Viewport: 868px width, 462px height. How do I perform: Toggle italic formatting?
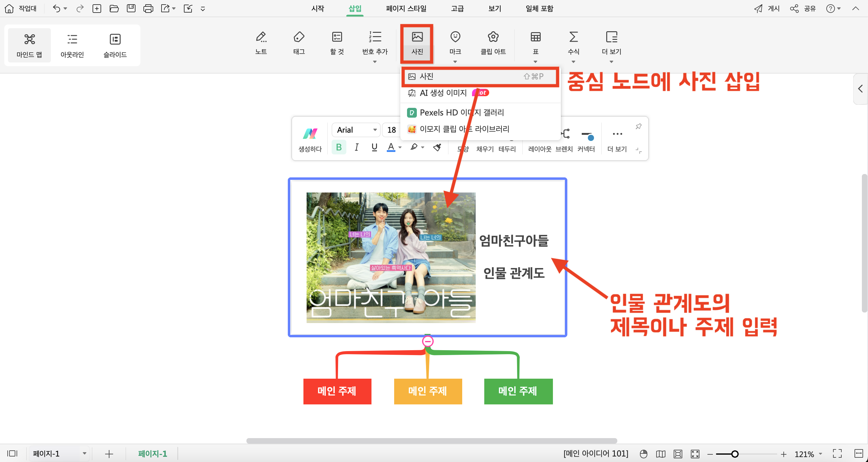pyautogui.click(x=356, y=147)
